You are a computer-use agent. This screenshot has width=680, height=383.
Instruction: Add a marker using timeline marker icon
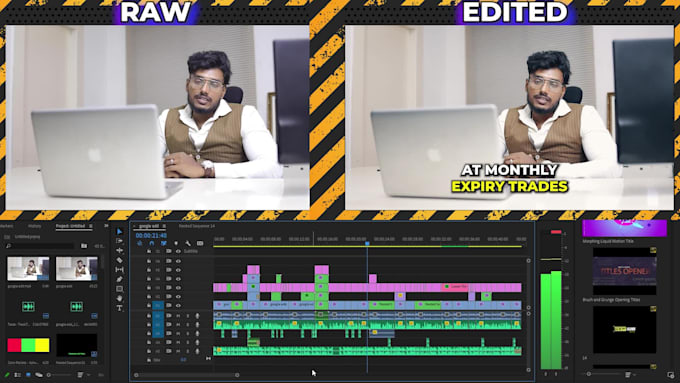click(x=176, y=243)
